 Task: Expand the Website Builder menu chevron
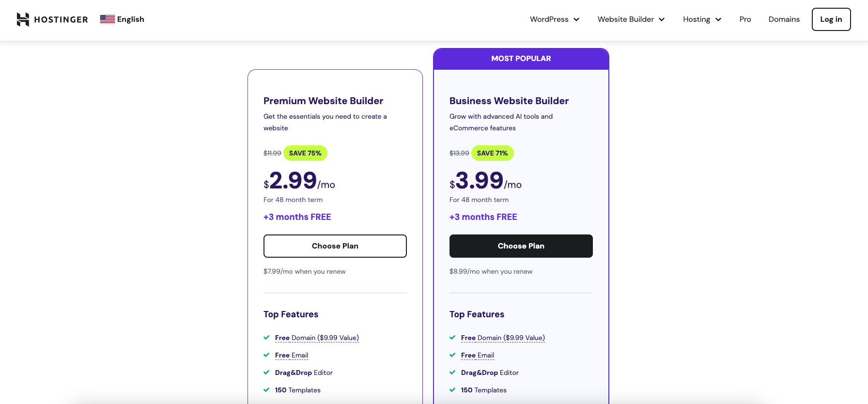(x=662, y=19)
